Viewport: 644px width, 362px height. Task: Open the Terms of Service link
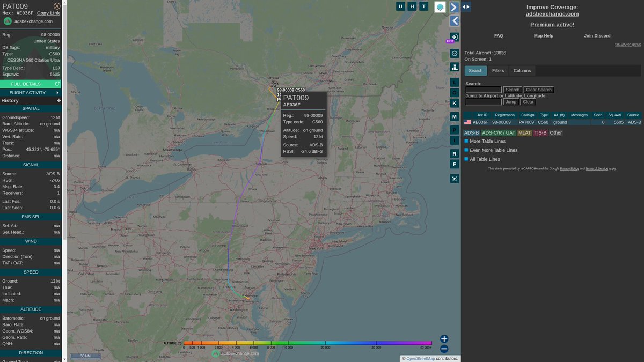click(596, 168)
